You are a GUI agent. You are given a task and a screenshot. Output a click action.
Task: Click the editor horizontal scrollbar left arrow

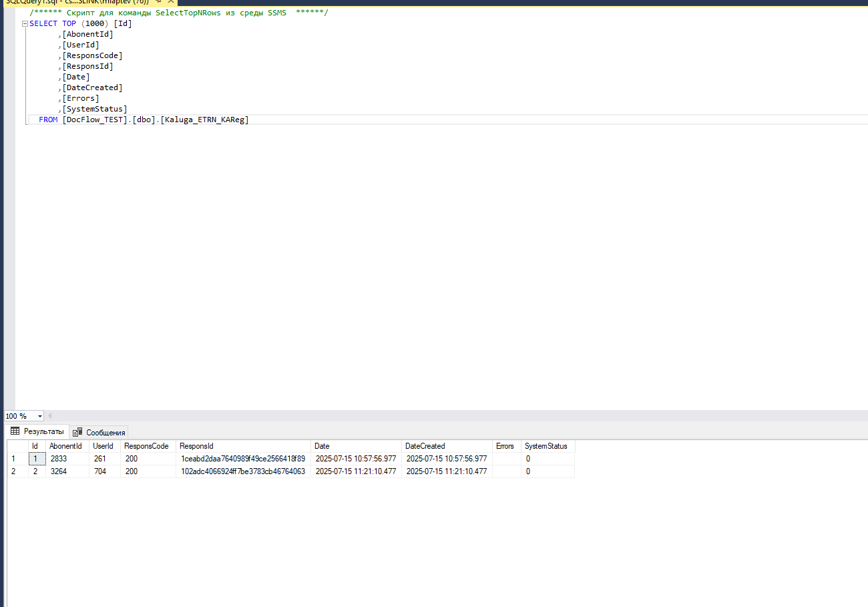tap(49, 416)
